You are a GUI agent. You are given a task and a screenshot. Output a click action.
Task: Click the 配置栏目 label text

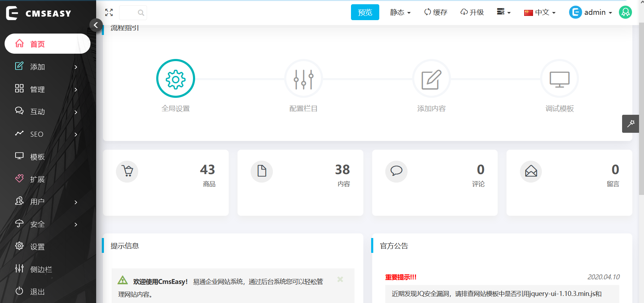point(304,108)
